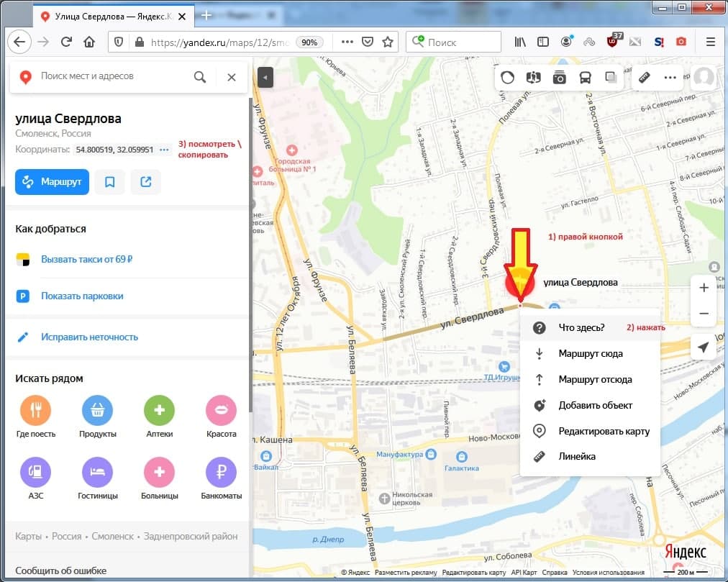Choose Добавить объект in context menu

590,405
